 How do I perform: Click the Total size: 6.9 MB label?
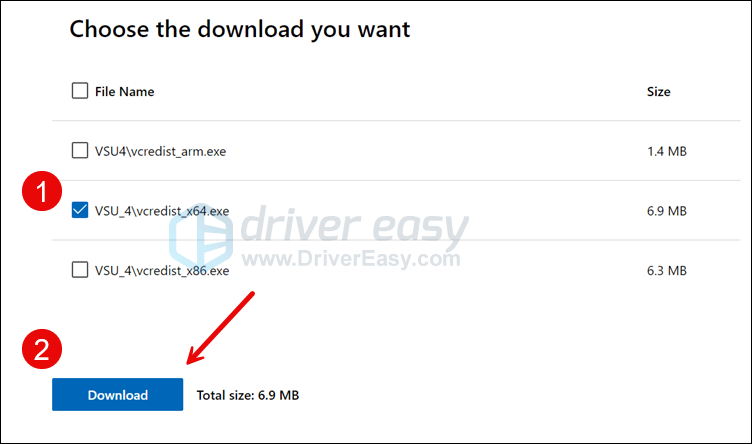248,395
